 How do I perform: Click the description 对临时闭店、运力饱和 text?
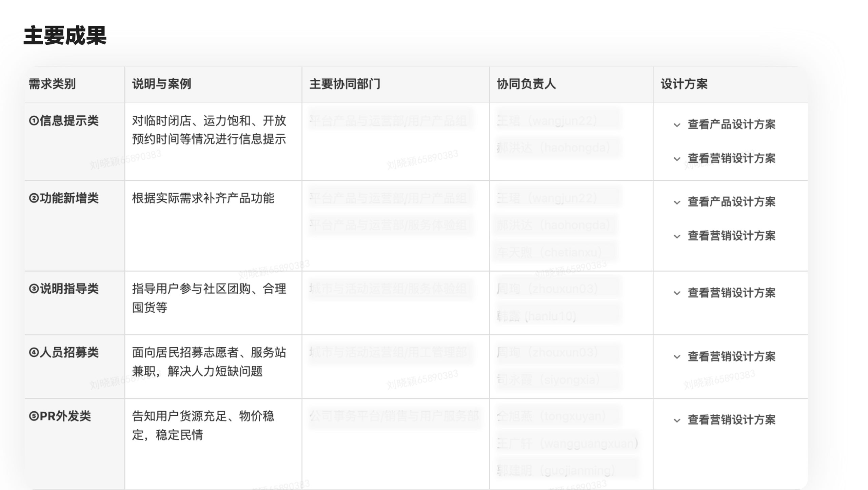coord(209,130)
